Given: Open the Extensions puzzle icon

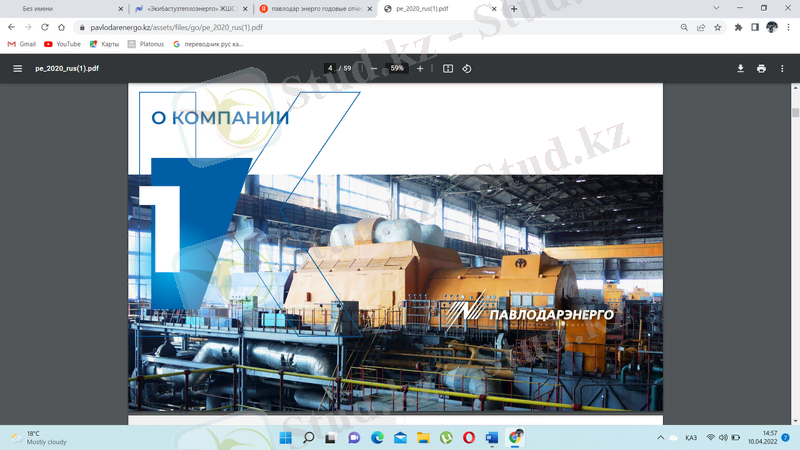Looking at the screenshot, I should click(738, 27).
